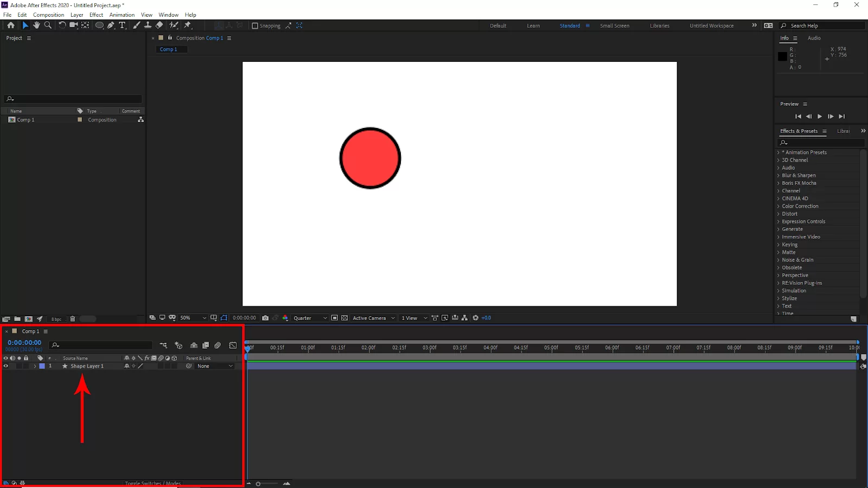The width and height of the screenshot is (868, 488).
Task: Jump to first frame in Preview
Action: click(x=798, y=117)
